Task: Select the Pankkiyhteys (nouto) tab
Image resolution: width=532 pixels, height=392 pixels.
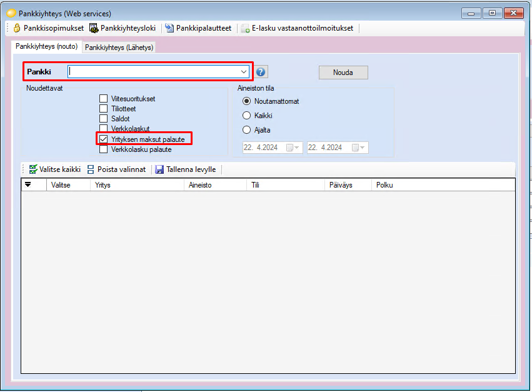Action: click(46, 46)
